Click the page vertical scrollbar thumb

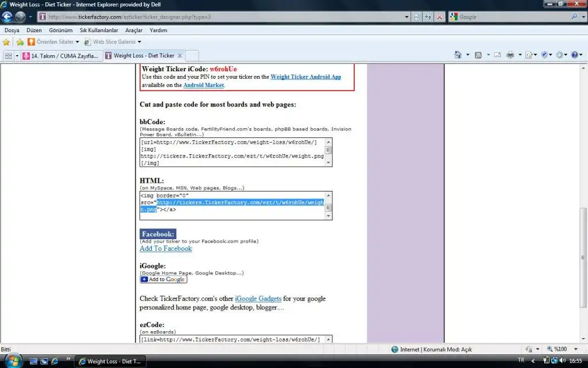tap(583, 258)
